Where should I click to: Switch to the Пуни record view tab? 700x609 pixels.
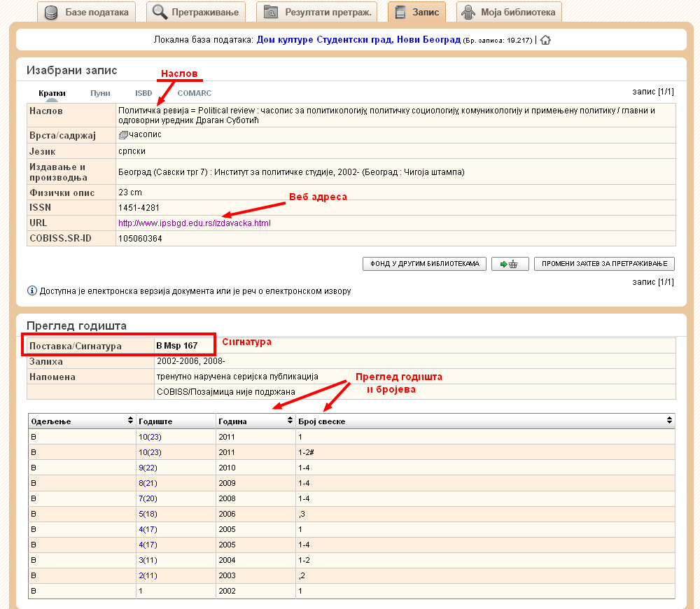(x=100, y=93)
